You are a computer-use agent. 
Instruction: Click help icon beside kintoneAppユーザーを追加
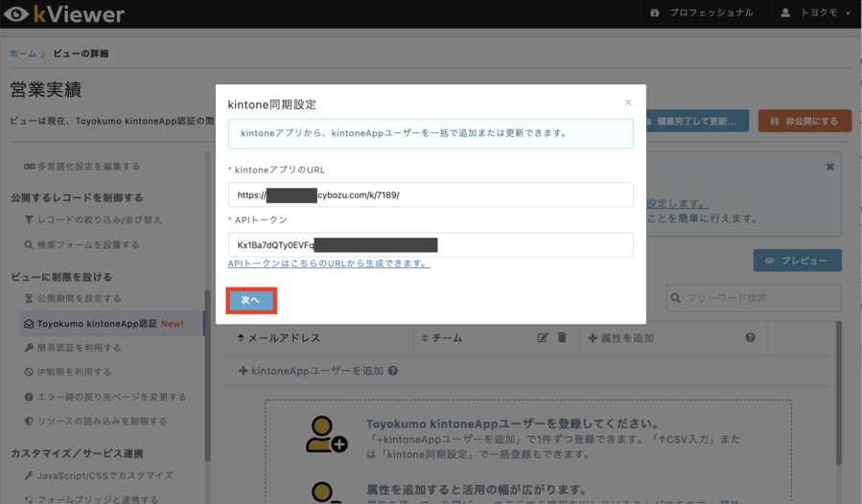tap(392, 371)
